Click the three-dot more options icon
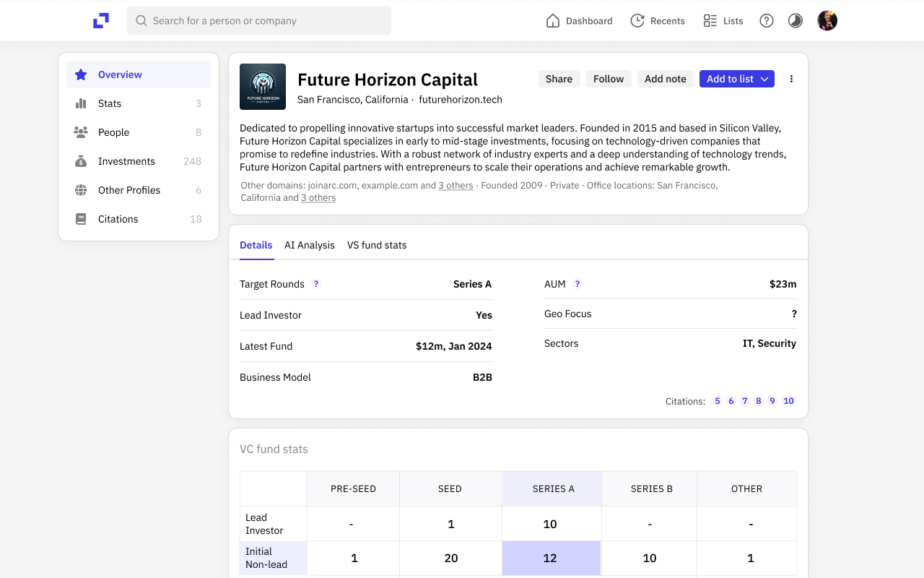 tap(791, 79)
